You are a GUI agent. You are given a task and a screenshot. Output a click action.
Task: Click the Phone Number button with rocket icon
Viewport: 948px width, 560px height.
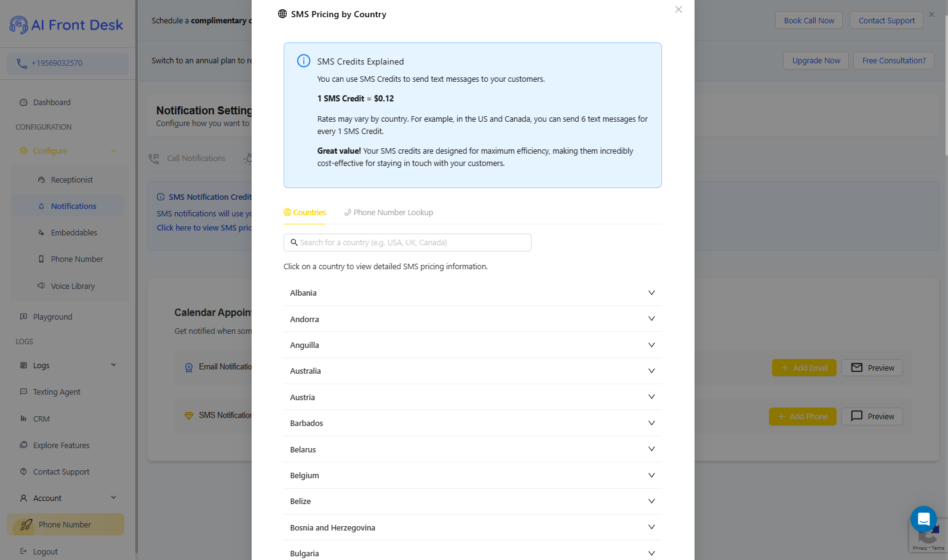click(x=65, y=524)
